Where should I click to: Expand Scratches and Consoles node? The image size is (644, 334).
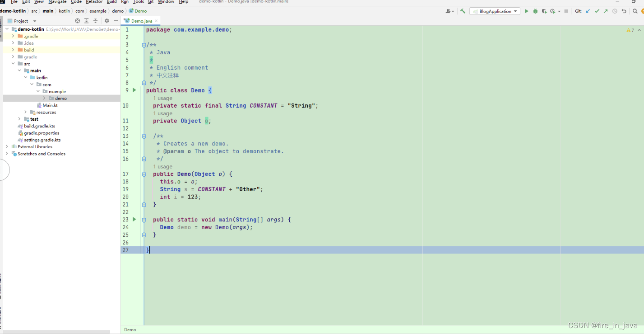(7, 154)
